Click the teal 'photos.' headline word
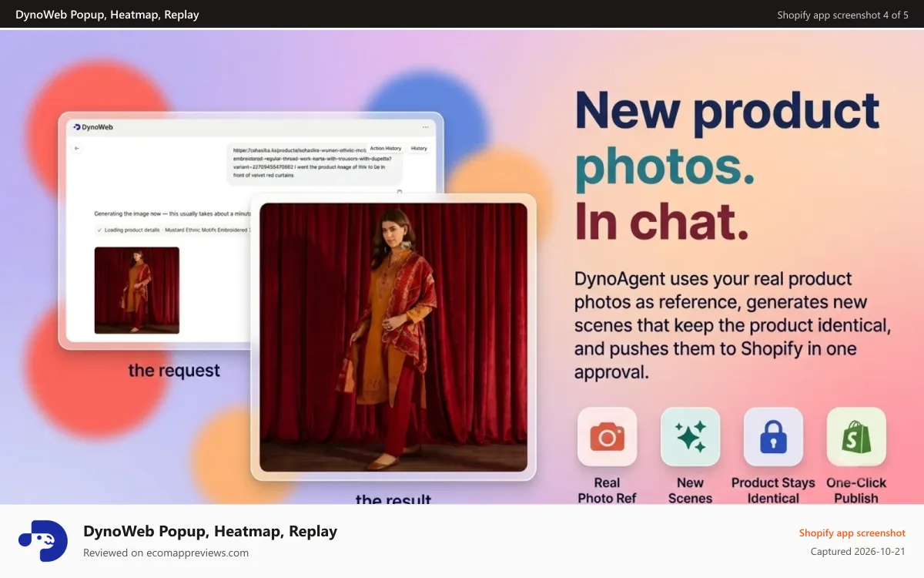Screen dimensions: 924x578 point(665,166)
